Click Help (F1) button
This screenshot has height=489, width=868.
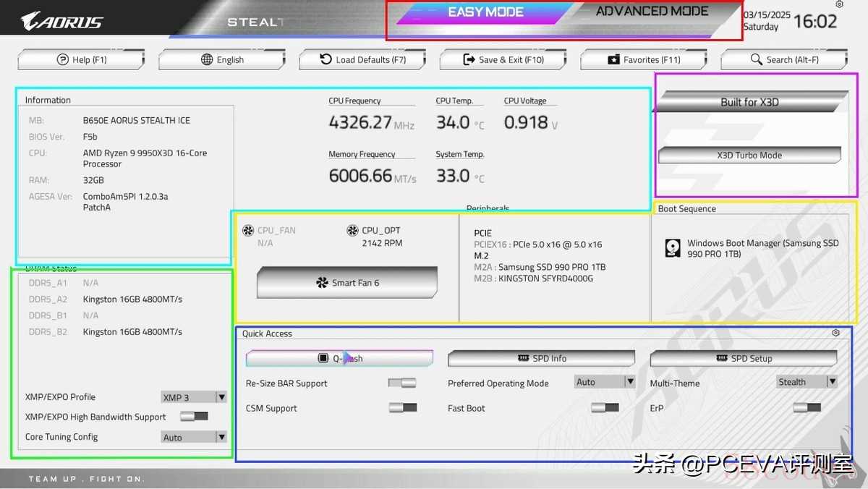point(81,60)
